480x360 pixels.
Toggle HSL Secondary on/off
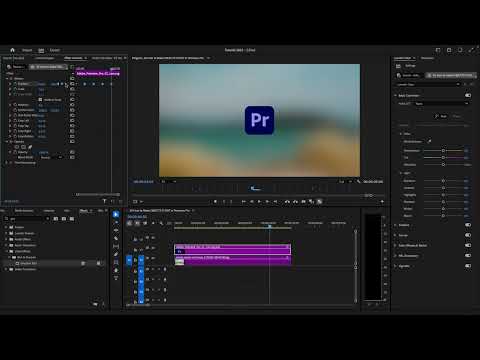click(x=468, y=256)
